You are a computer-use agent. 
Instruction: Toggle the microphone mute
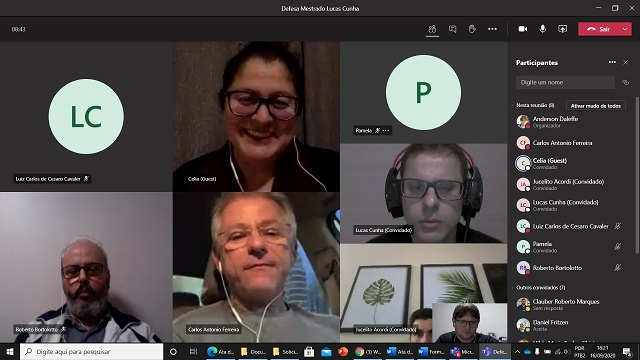point(542,29)
